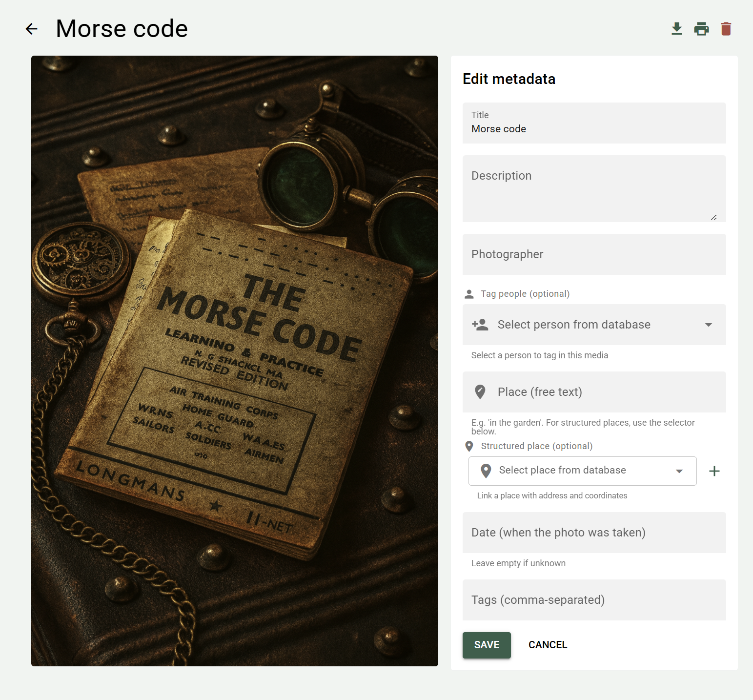The image size is (753, 700).
Task: Expand place list with its dropdown arrow
Action: [x=679, y=471]
